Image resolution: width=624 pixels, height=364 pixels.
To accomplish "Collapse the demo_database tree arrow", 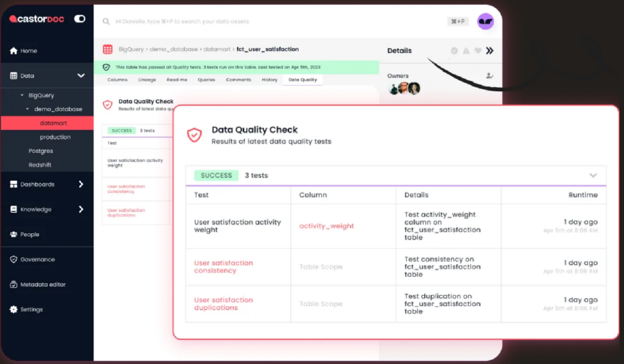I will click(x=27, y=109).
